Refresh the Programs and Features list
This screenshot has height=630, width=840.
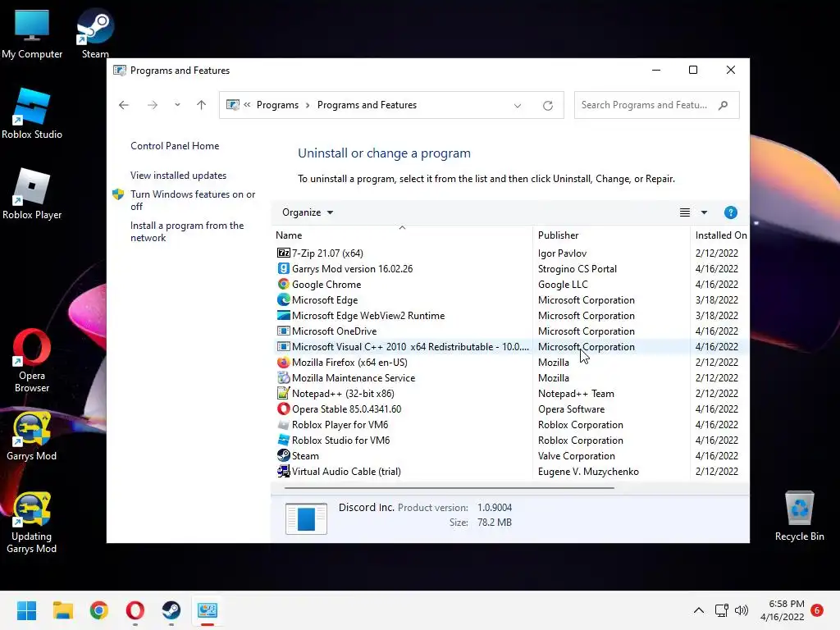pyautogui.click(x=547, y=106)
